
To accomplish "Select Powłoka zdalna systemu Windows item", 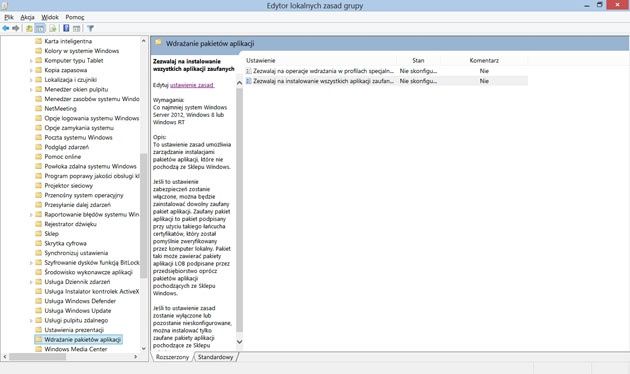I will click(x=90, y=166).
